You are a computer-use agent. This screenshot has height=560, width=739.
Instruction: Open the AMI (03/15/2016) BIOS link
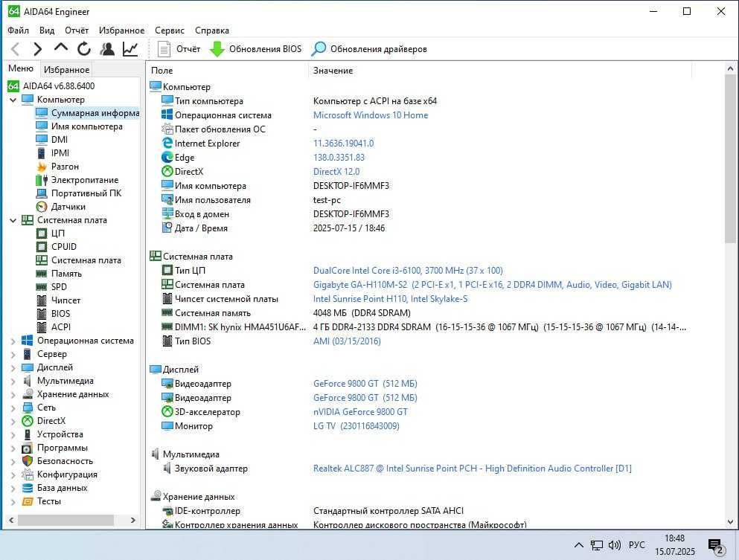(347, 341)
